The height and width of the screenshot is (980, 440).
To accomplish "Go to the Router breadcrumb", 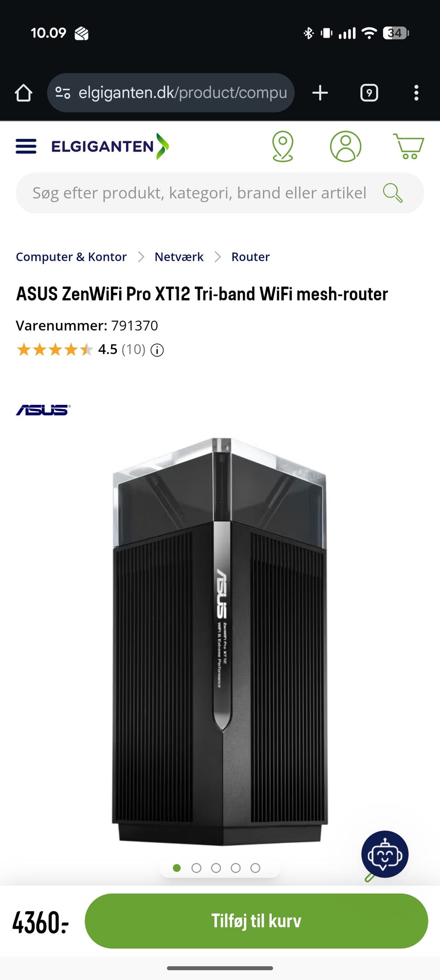I will pyautogui.click(x=250, y=257).
